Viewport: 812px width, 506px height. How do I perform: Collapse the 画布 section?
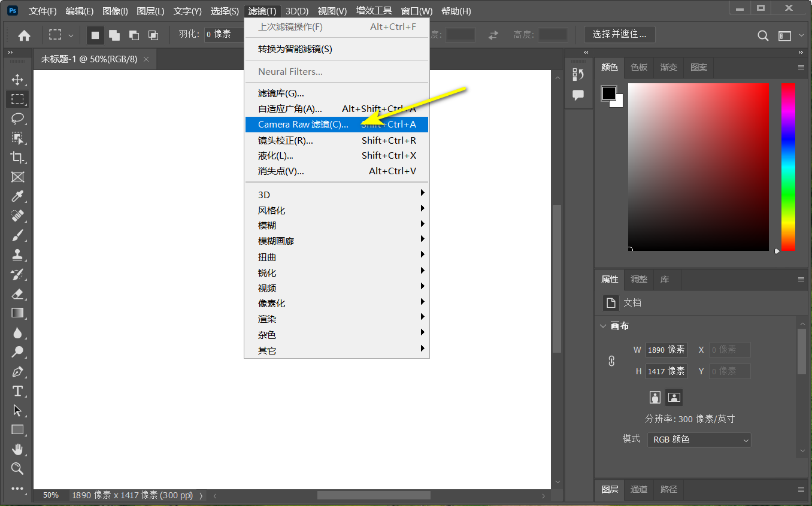(x=604, y=326)
